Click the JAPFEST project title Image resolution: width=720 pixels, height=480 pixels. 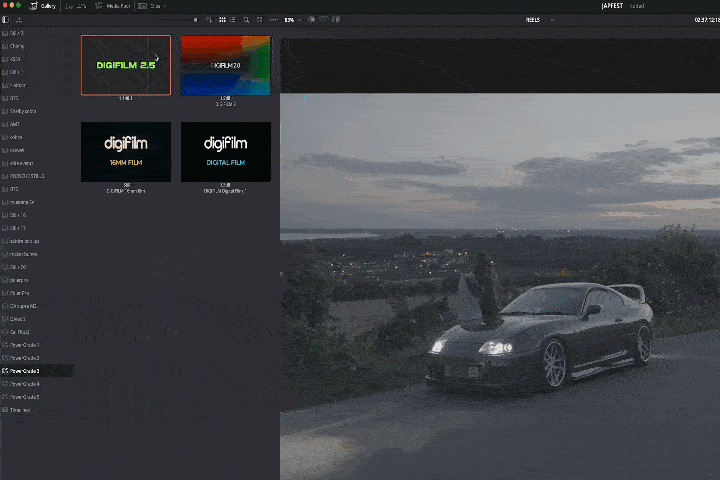pyautogui.click(x=612, y=6)
